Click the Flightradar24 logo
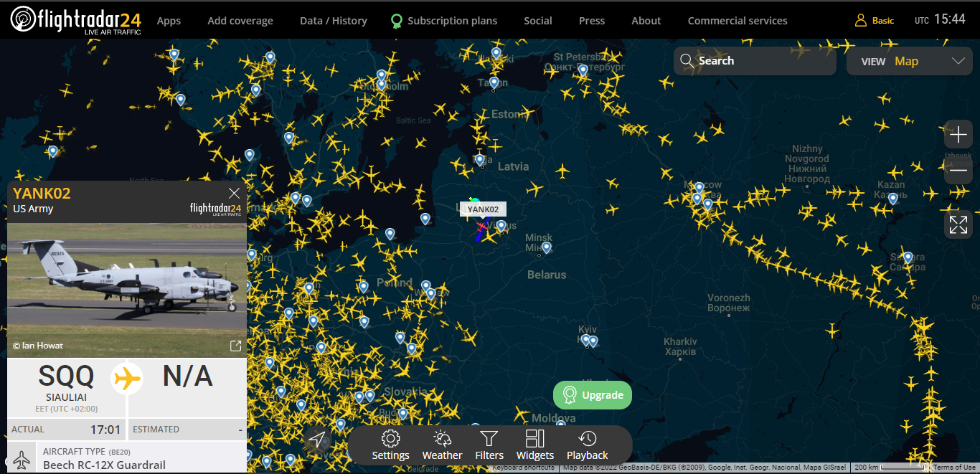Screen dimensions: 980x474 (76, 20)
